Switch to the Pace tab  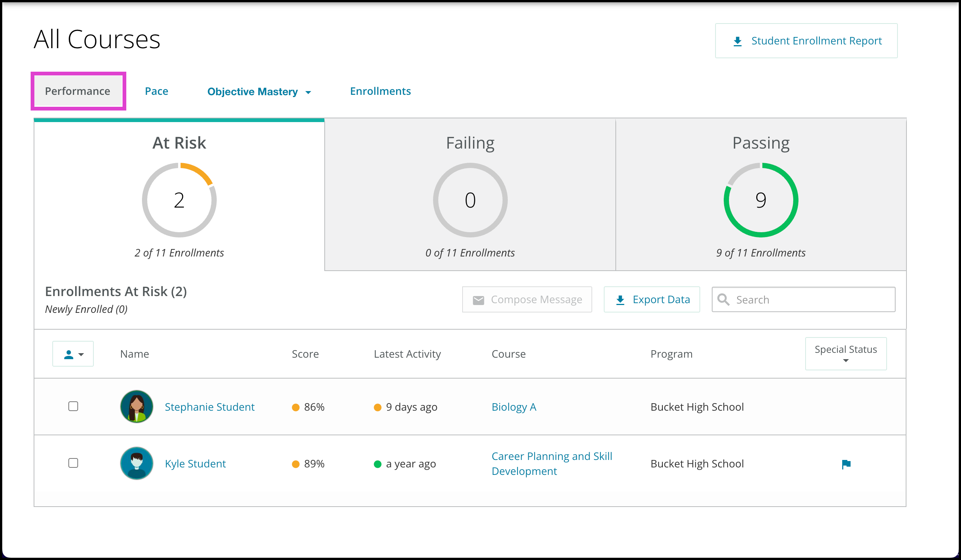pyautogui.click(x=156, y=91)
